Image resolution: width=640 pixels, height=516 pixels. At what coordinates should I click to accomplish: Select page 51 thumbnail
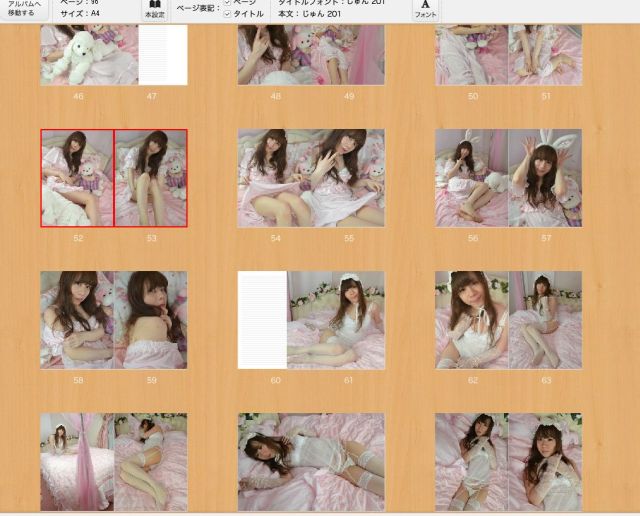pyautogui.click(x=545, y=55)
